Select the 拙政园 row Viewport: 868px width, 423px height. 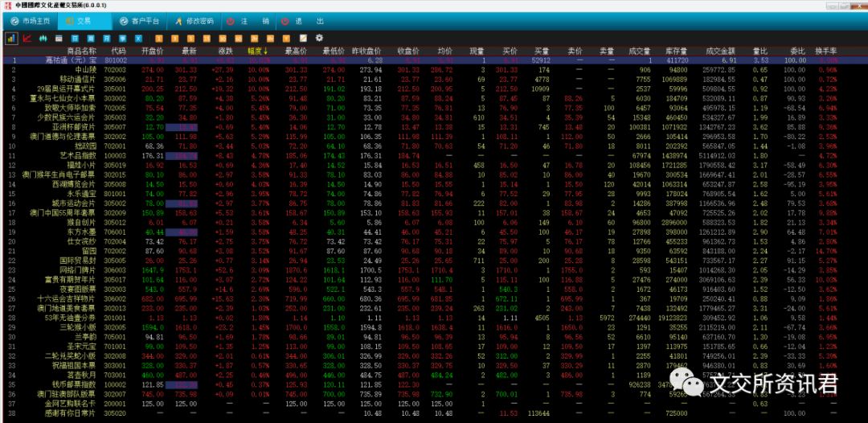pos(434,146)
